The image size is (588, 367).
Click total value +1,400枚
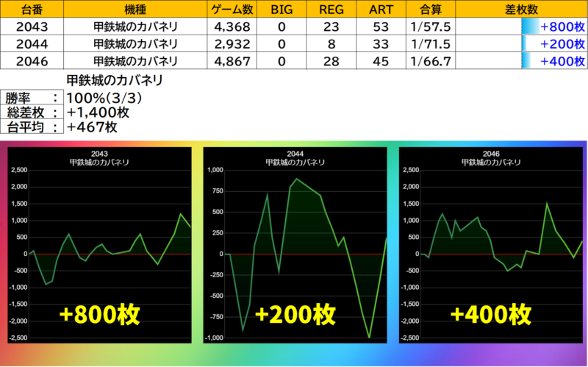[x=98, y=113]
